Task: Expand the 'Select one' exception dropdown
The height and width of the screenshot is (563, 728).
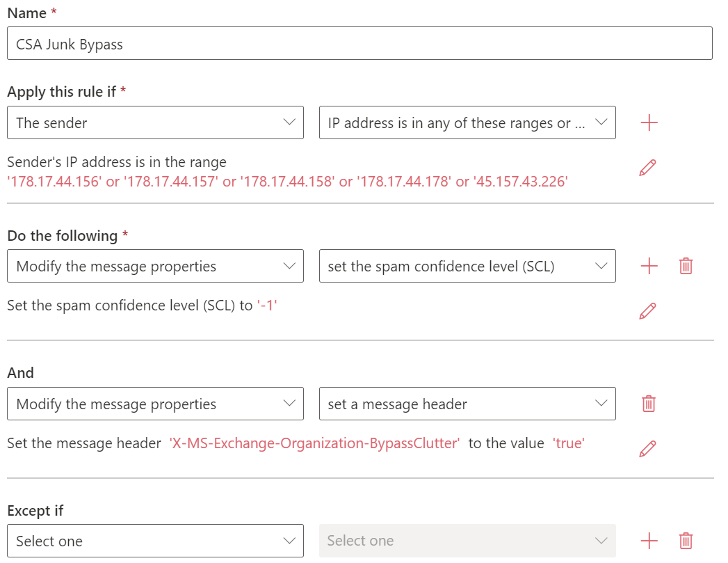Action: point(155,541)
